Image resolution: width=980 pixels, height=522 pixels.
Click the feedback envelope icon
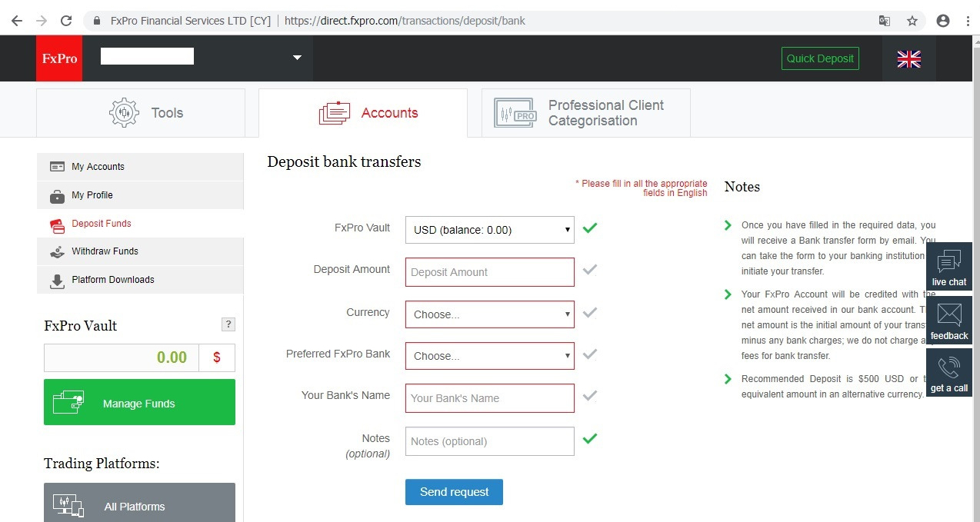[949, 315]
